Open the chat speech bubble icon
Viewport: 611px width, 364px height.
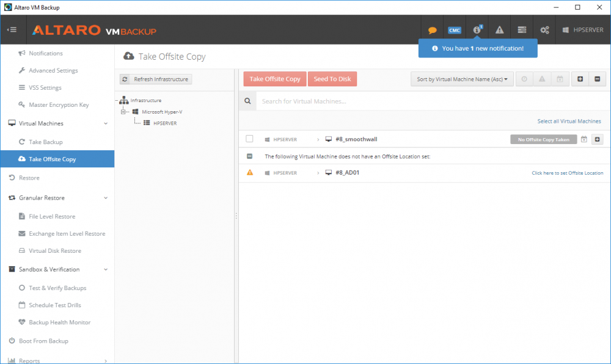tap(432, 31)
